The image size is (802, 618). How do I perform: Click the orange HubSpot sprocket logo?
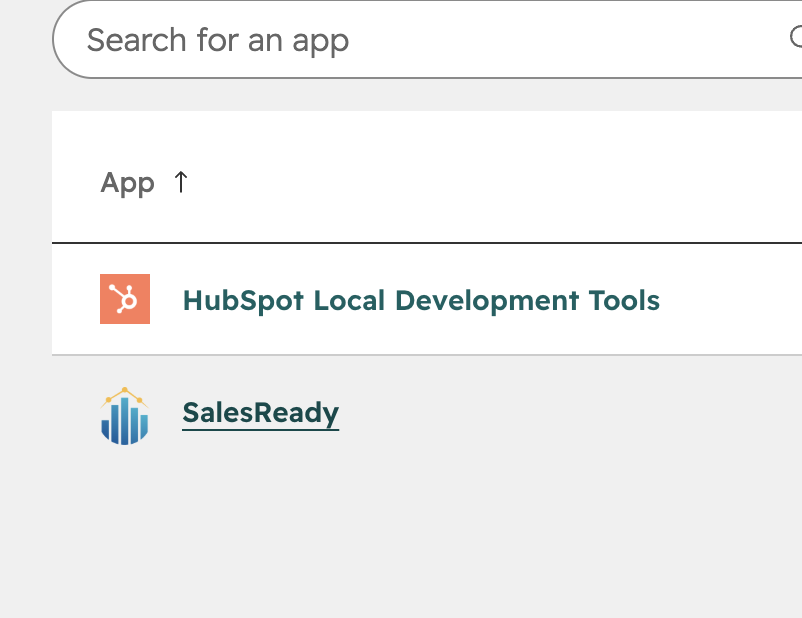click(x=125, y=299)
